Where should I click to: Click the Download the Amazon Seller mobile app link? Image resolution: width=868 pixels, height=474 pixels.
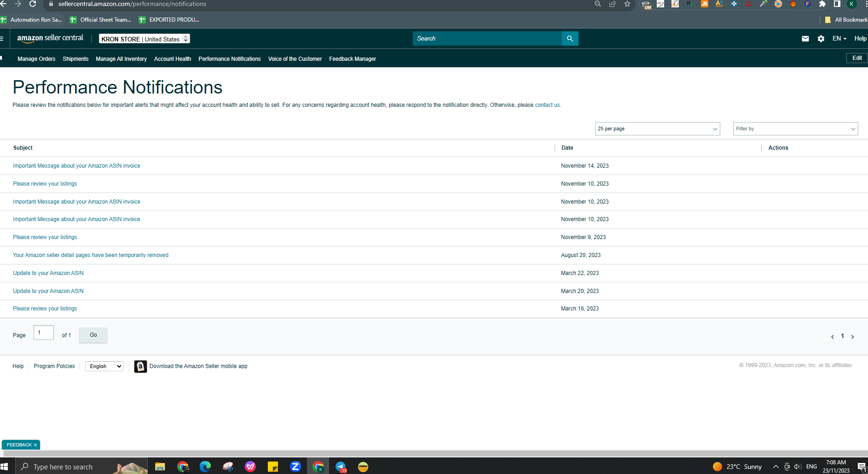[x=198, y=366]
